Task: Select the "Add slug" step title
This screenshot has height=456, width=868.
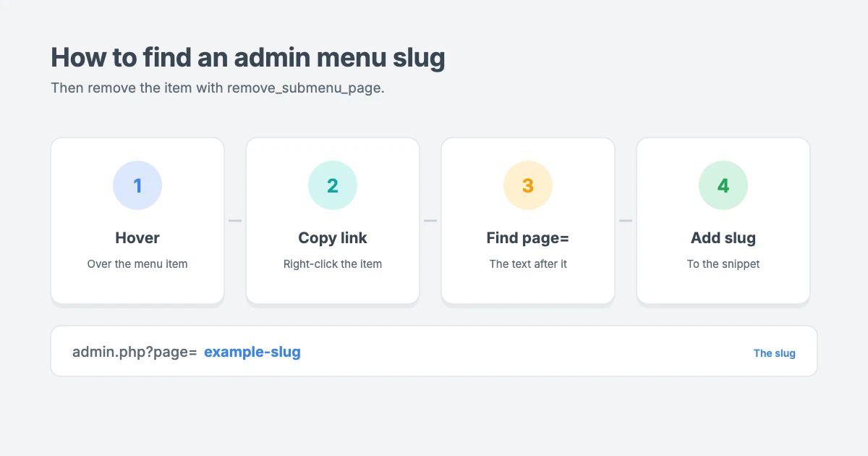Action: point(723,238)
